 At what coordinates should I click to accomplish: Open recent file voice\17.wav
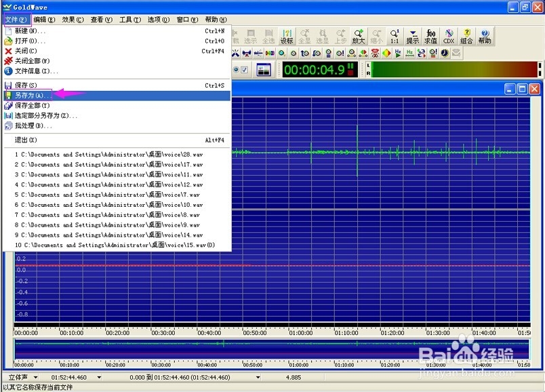[x=117, y=165]
